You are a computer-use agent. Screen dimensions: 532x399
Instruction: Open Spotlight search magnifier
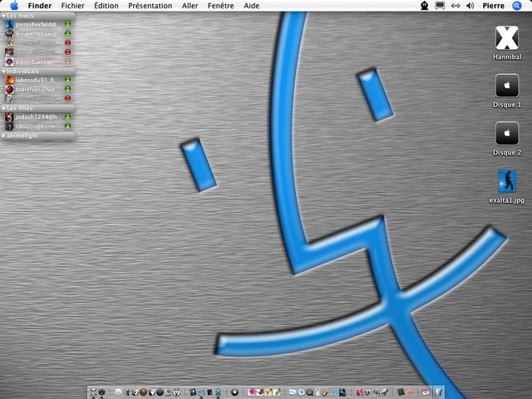517,6
